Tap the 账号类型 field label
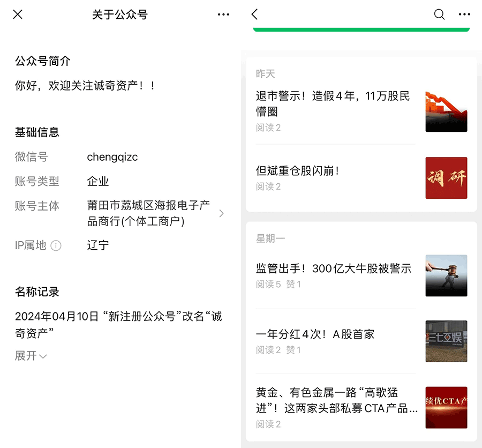Viewport: 482px width, 448px height. [x=37, y=181]
